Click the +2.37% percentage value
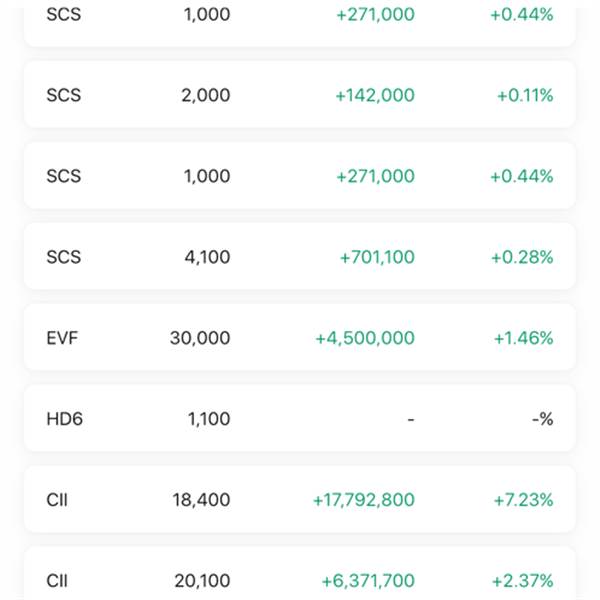This screenshot has height=600, width=600. click(522, 580)
